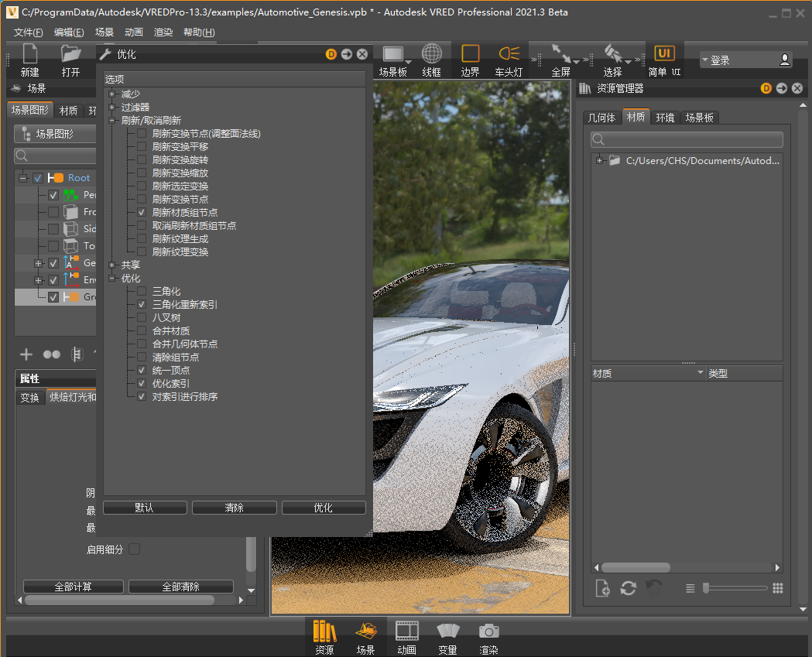Click the 默认 default button
812x657 pixels.
145,508
